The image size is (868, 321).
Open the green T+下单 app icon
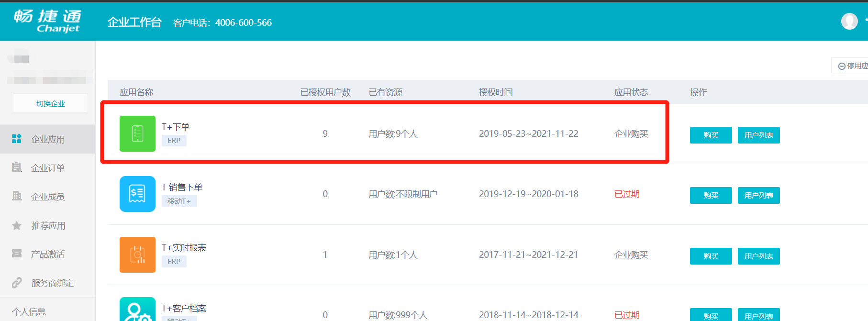pyautogui.click(x=137, y=133)
